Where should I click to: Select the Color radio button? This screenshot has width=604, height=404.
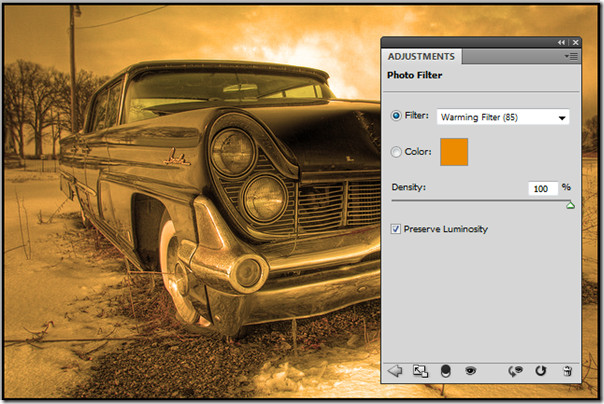click(396, 152)
